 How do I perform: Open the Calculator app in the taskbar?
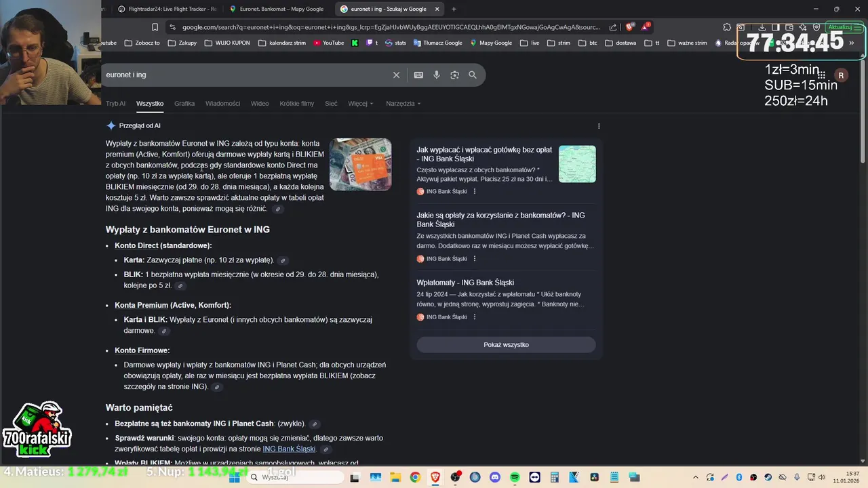554,477
